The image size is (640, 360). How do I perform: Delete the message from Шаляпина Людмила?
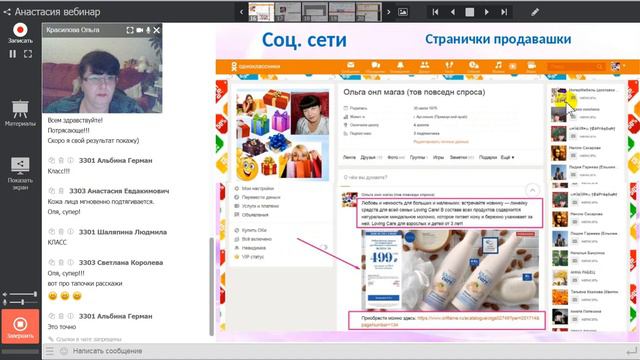coord(61,232)
